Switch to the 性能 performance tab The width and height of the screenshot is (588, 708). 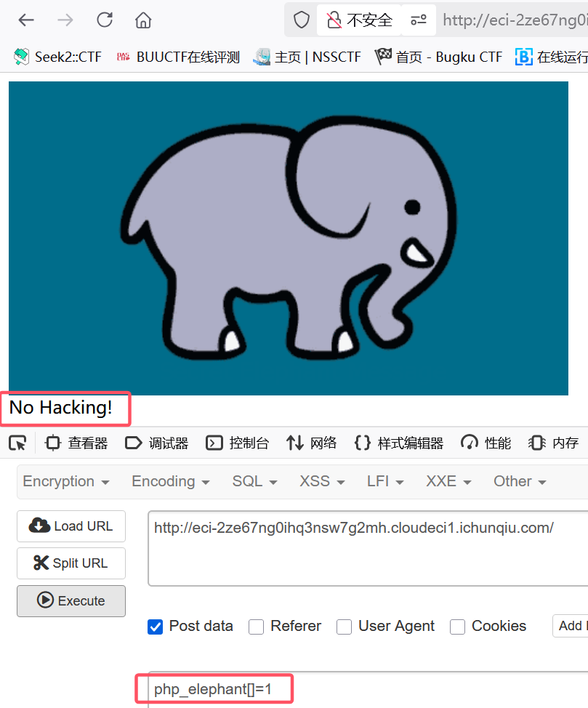click(486, 443)
